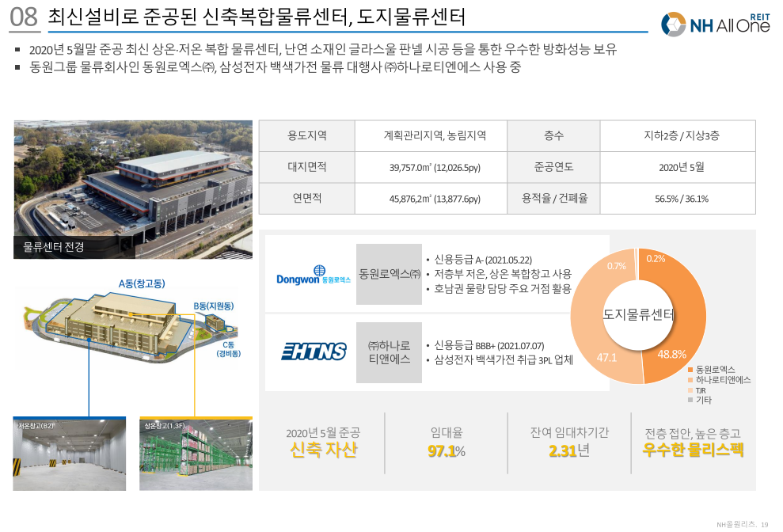Click the 도지물류센터 chart center label
The image size is (783, 532).
point(638,314)
